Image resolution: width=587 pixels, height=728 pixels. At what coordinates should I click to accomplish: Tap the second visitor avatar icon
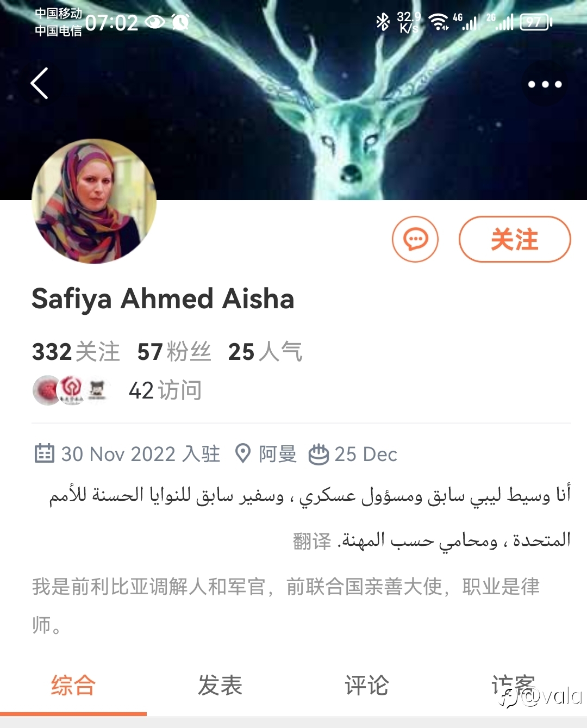(72, 390)
